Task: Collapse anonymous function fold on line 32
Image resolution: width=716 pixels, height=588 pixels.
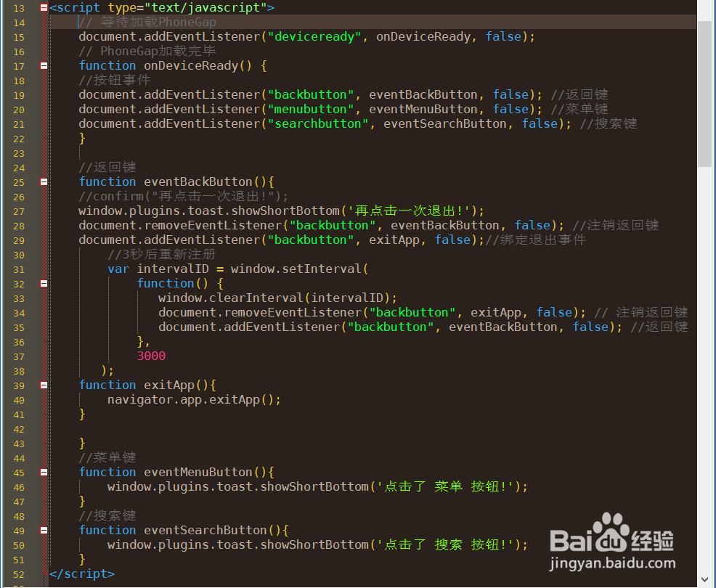Action: [x=44, y=284]
